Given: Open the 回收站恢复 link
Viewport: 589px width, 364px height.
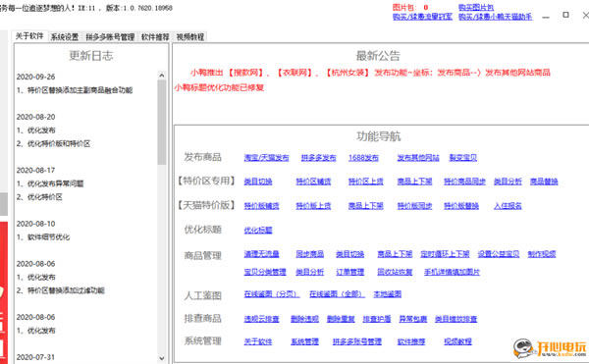Looking at the screenshot, I should (x=395, y=272).
